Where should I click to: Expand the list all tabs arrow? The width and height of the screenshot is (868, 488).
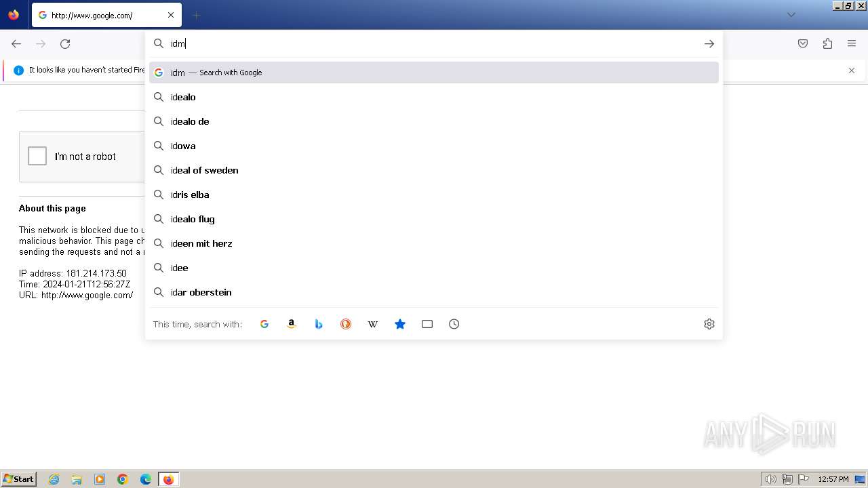[x=791, y=15]
